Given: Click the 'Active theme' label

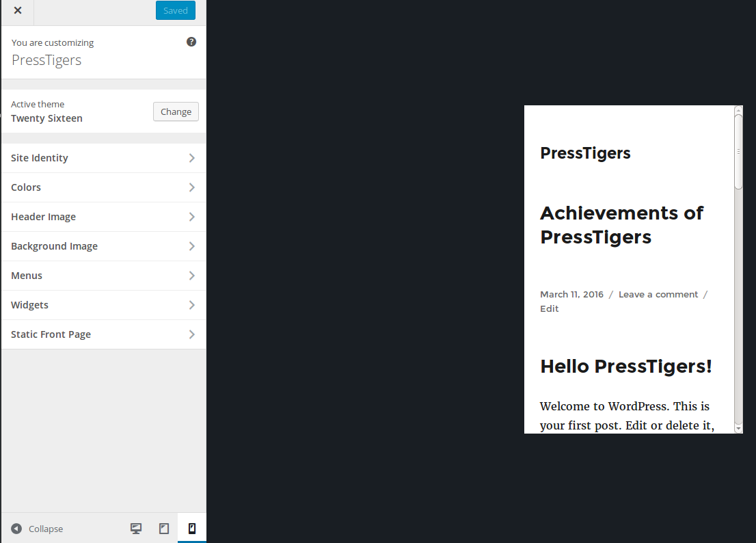Looking at the screenshot, I should (38, 104).
